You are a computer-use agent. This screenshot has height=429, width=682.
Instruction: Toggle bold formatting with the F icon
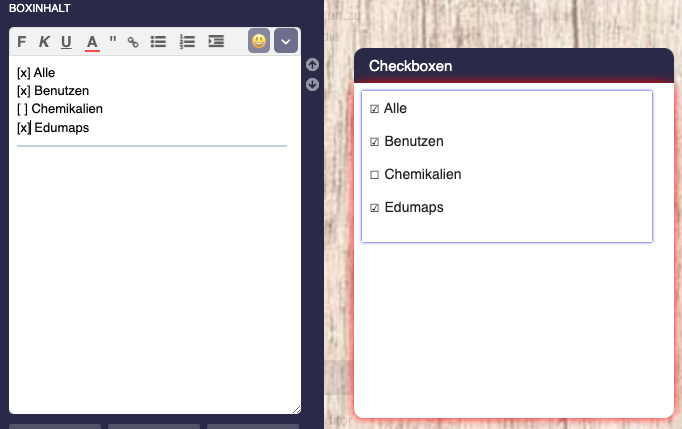(x=22, y=42)
